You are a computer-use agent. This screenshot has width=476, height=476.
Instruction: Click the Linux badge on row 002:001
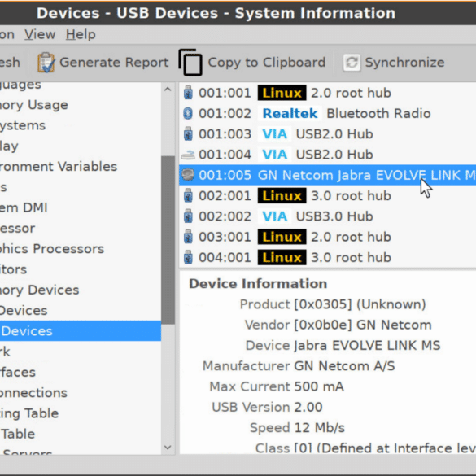(x=282, y=195)
